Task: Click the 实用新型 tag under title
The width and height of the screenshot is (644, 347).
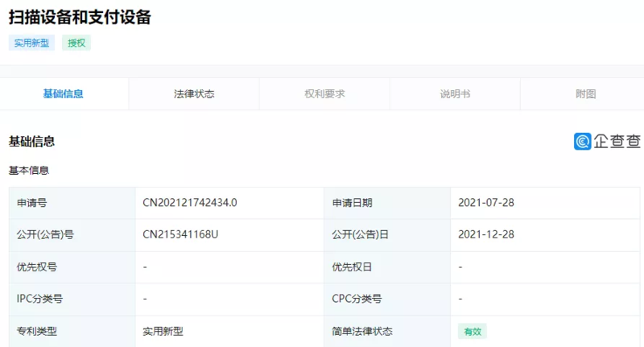Action: click(x=31, y=43)
